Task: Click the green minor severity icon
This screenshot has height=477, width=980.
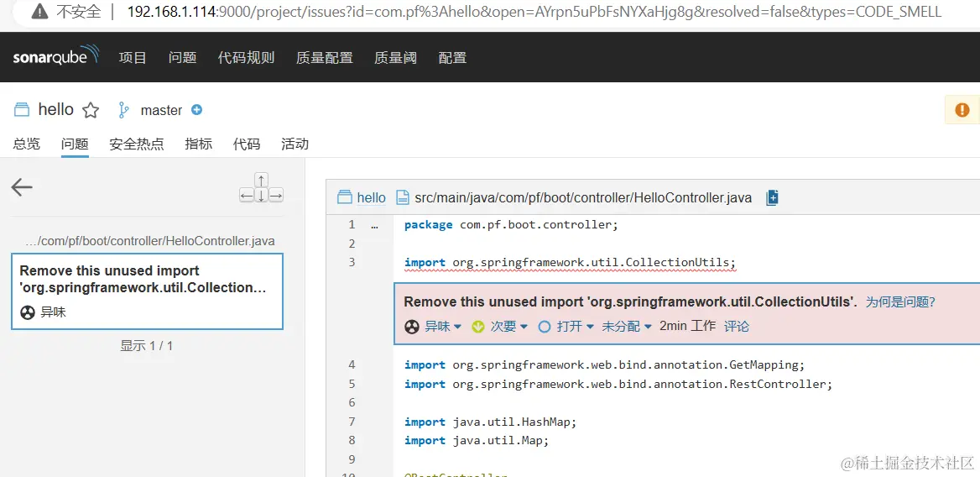Action: [x=478, y=327]
